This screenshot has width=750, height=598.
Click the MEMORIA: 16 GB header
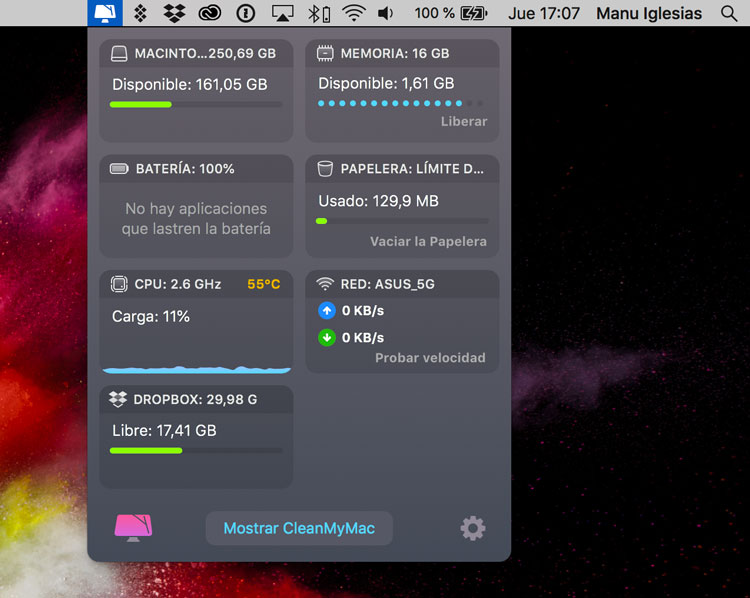tap(395, 53)
